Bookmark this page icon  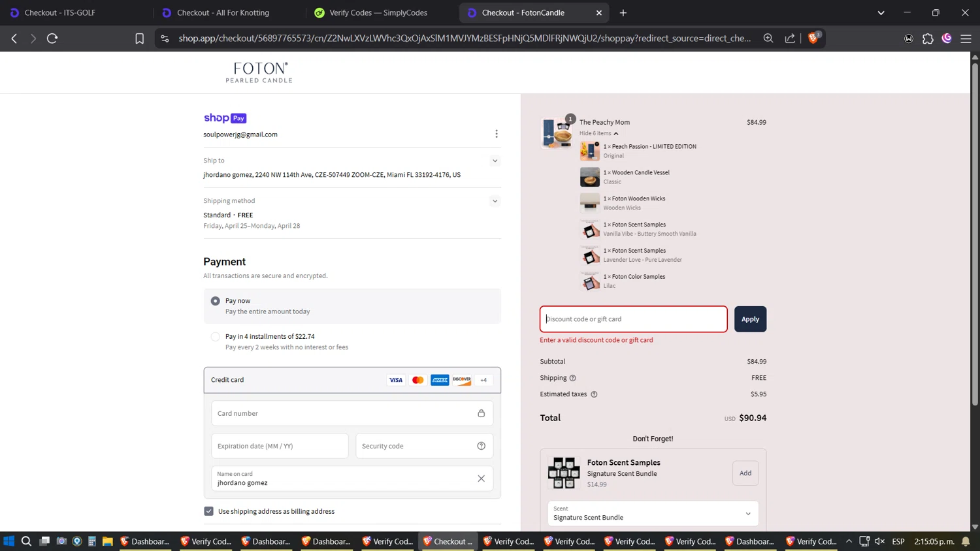tap(139, 39)
